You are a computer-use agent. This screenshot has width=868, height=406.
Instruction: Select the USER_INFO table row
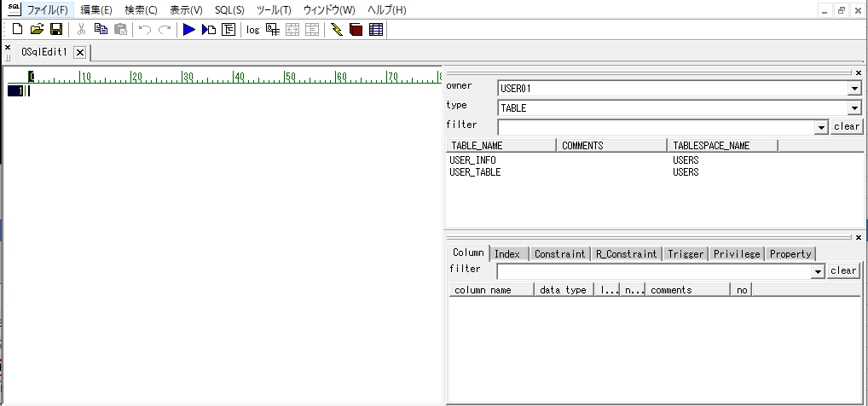click(x=472, y=160)
